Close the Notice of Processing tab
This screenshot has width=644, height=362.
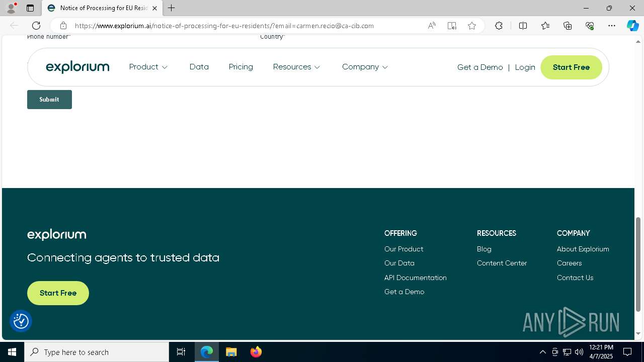pos(154,8)
